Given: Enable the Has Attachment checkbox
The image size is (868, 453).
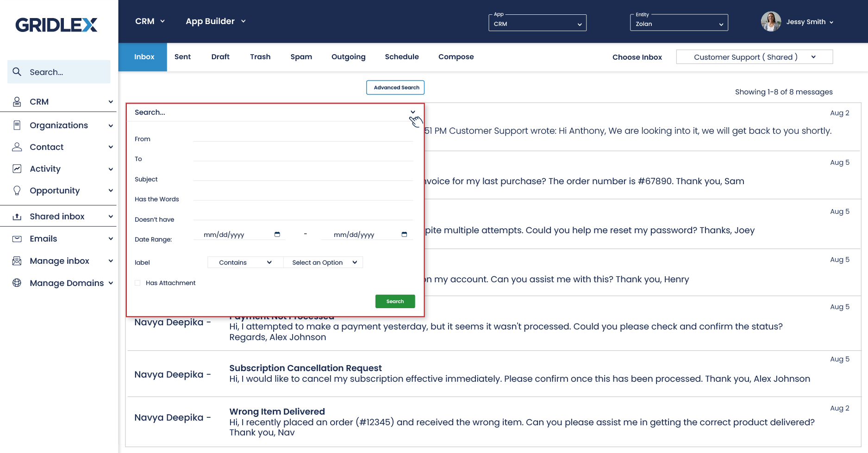Looking at the screenshot, I should click(137, 283).
